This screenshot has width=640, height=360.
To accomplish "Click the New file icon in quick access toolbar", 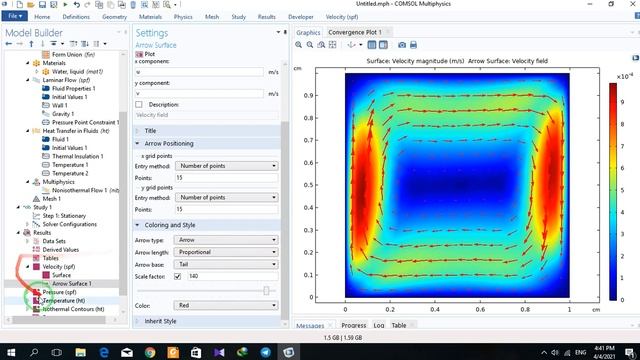I will pyautogui.click(x=20, y=4).
